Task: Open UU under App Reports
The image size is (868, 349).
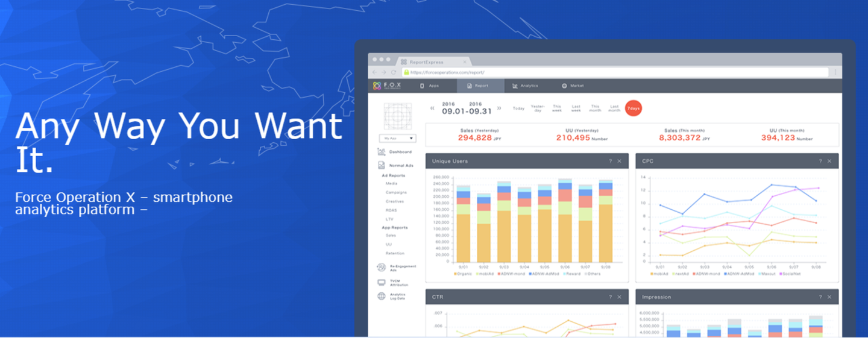Action: click(x=389, y=244)
